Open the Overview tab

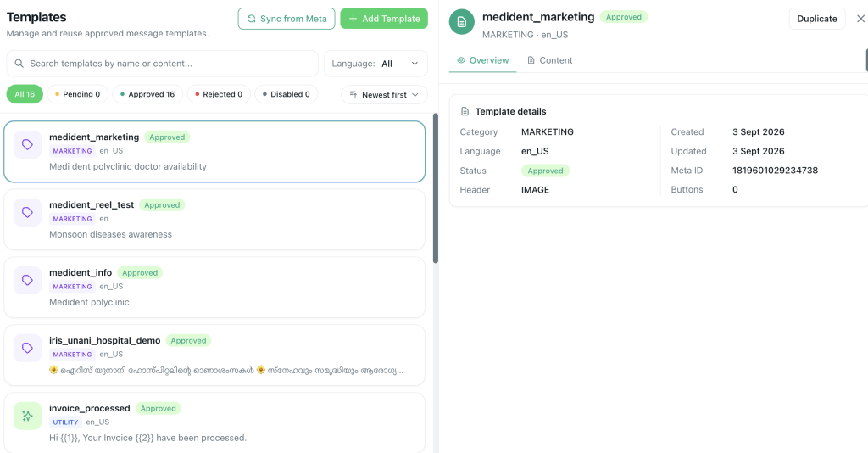point(482,60)
